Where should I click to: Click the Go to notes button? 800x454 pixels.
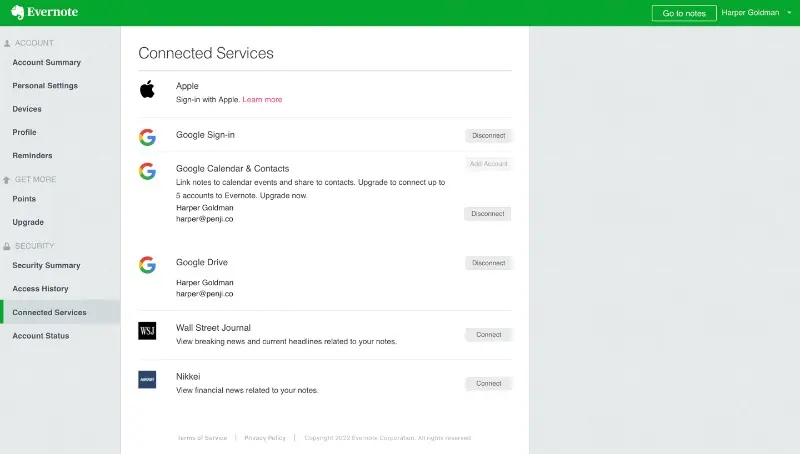[684, 13]
